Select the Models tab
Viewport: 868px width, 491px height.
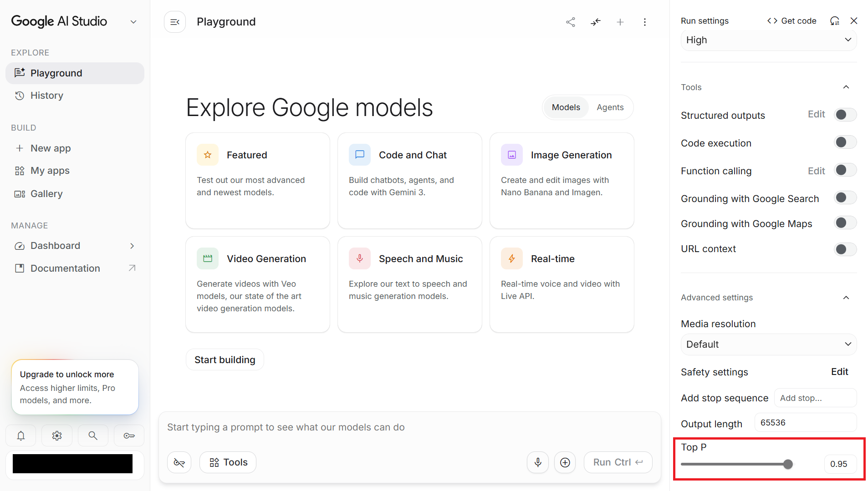pos(566,107)
